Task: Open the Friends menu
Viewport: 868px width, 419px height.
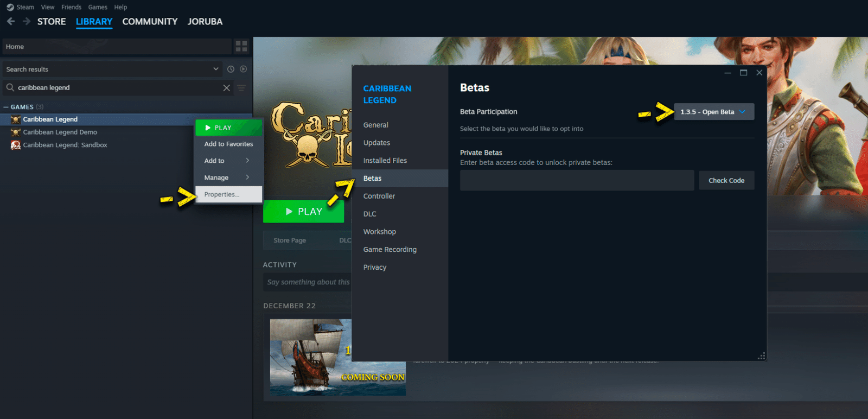Action: coord(71,7)
